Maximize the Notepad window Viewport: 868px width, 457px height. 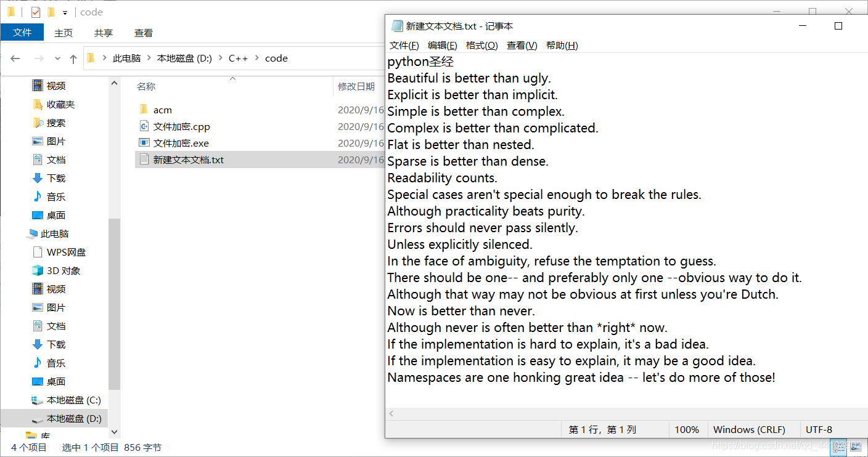[838, 26]
